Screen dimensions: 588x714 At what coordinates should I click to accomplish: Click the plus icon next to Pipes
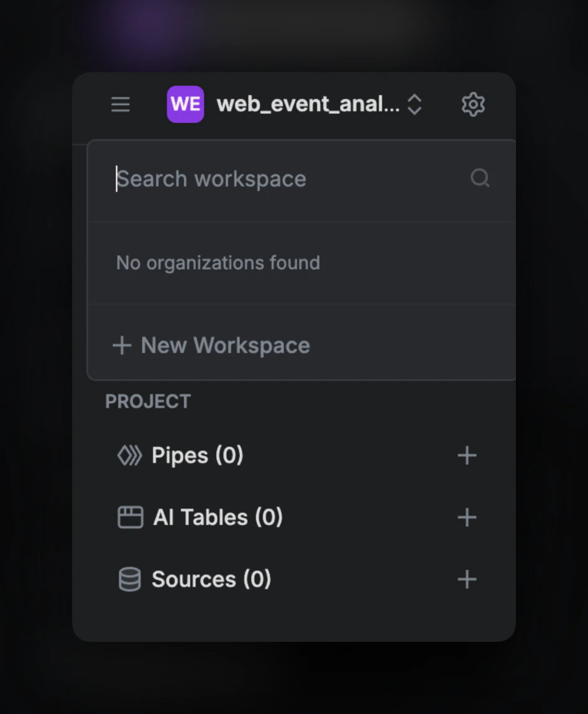click(x=467, y=455)
